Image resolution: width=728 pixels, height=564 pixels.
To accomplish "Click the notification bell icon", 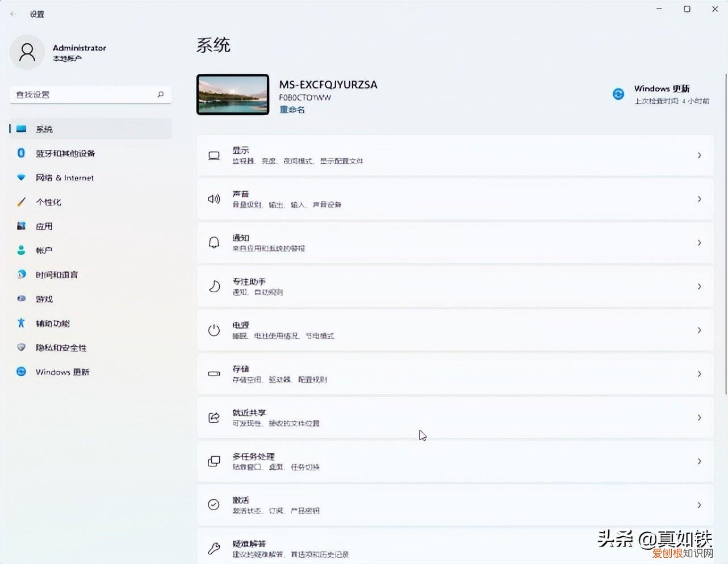I will click(x=214, y=243).
